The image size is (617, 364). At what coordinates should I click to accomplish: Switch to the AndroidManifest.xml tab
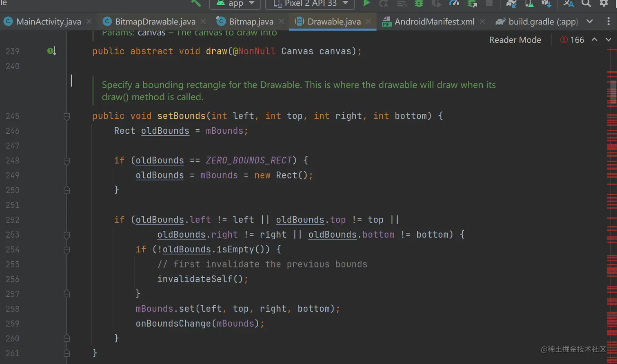point(434,22)
